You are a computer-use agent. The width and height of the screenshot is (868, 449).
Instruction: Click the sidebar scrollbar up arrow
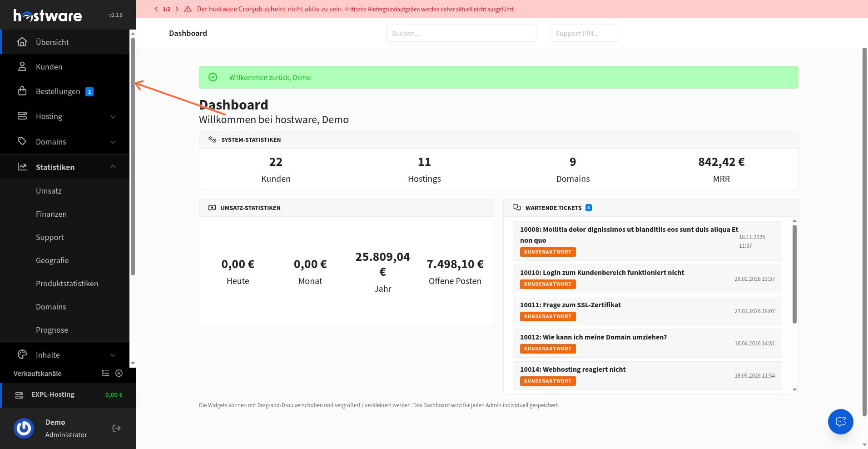(133, 33)
